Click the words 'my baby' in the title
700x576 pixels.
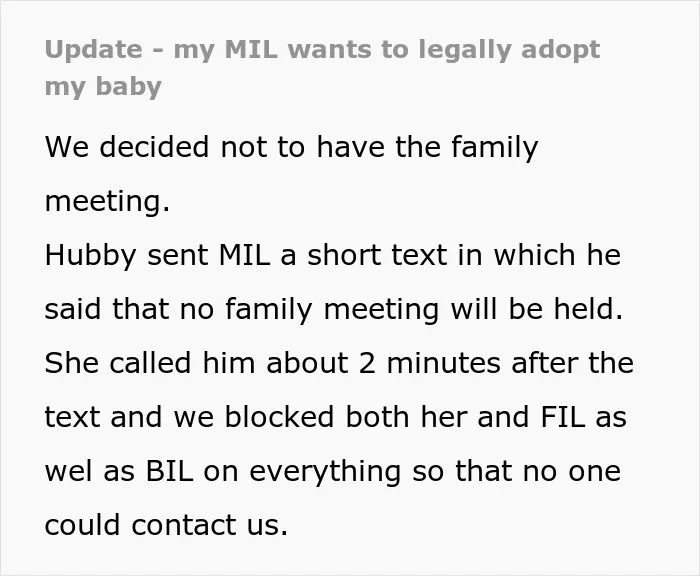coord(103,87)
